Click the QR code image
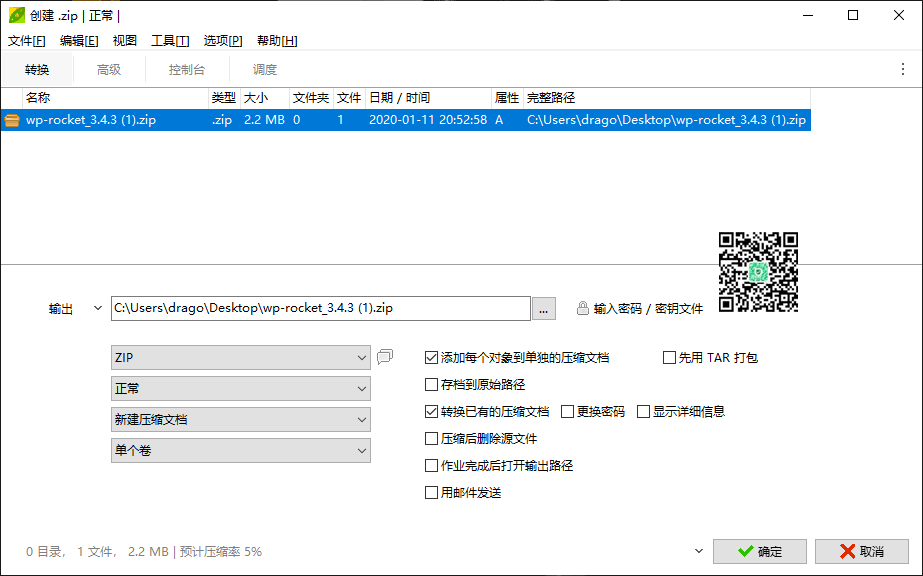 tap(758, 271)
